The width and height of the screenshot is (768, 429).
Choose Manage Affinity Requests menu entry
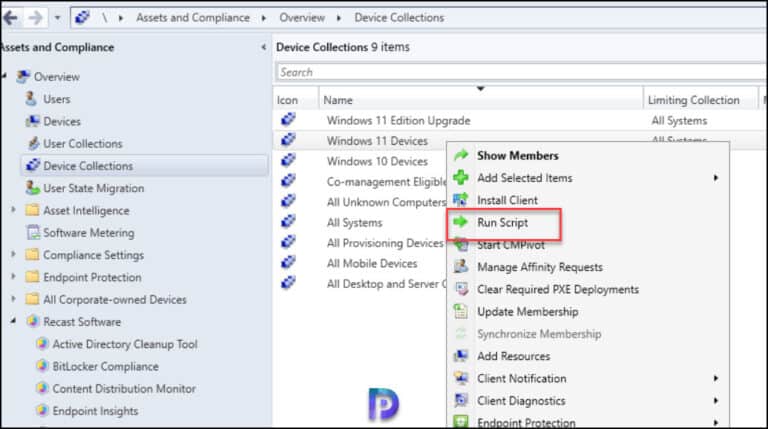(540, 267)
